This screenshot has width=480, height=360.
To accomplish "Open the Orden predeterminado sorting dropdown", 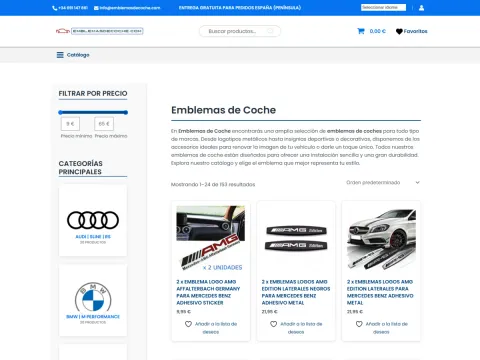I will pyautogui.click(x=383, y=183).
